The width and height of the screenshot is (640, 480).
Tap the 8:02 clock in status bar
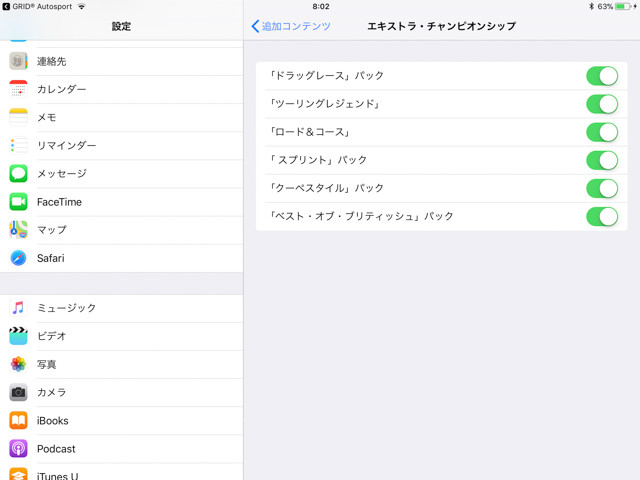tap(321, 7)
